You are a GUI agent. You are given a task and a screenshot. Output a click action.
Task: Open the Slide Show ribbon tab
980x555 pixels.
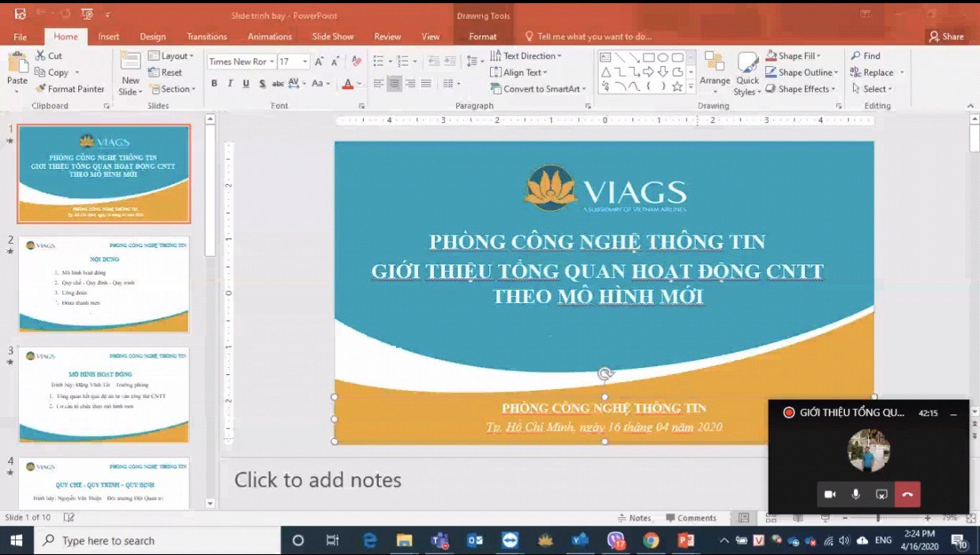pyautogui.click(x=332, y=36)
